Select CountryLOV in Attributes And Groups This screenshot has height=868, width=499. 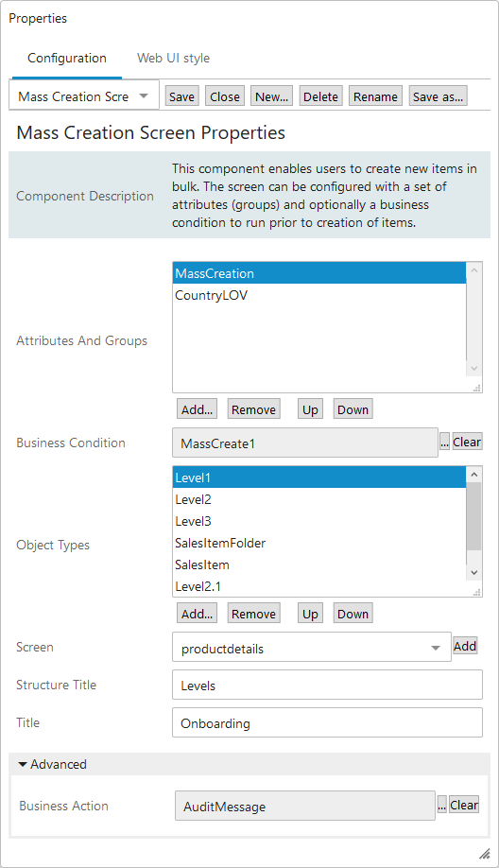(319, 296)
